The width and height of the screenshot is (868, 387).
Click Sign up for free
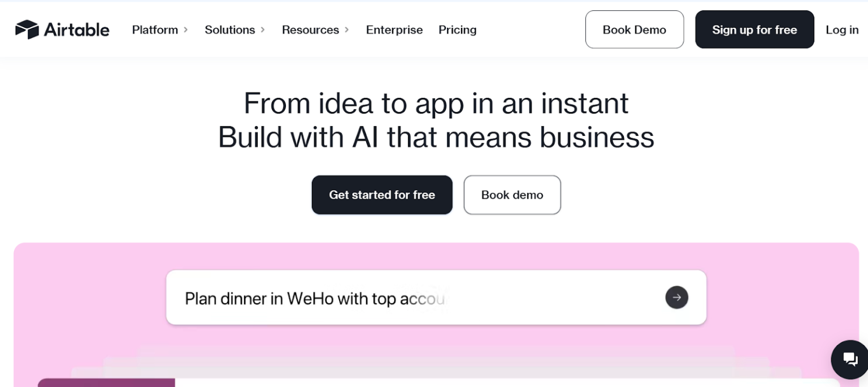click(x=754, y=29)
